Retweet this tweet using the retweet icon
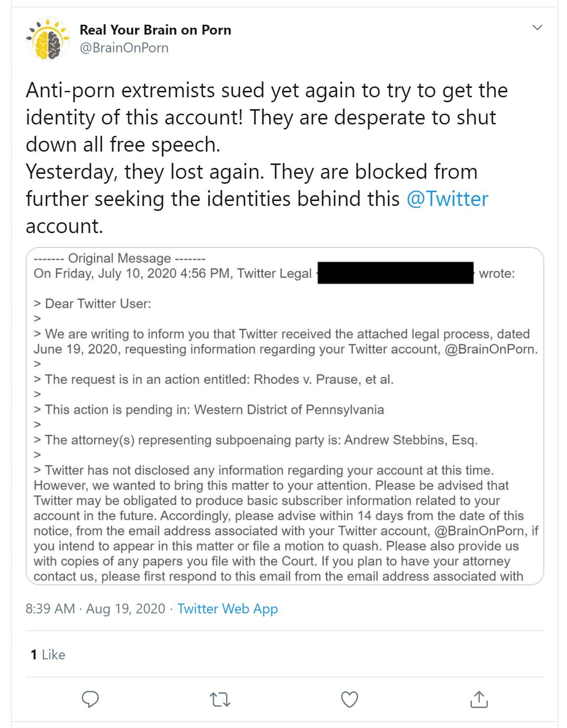 click(x=220, y=699)
